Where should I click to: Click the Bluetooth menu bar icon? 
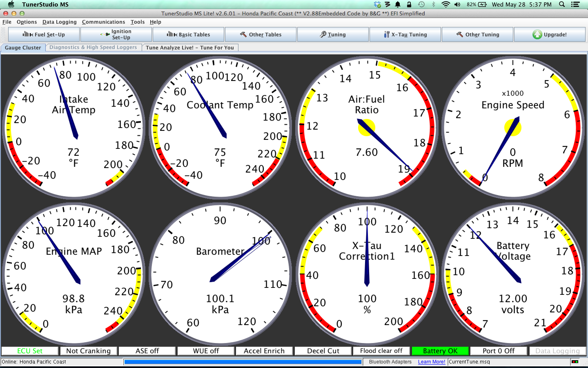(x=433, y=4)
